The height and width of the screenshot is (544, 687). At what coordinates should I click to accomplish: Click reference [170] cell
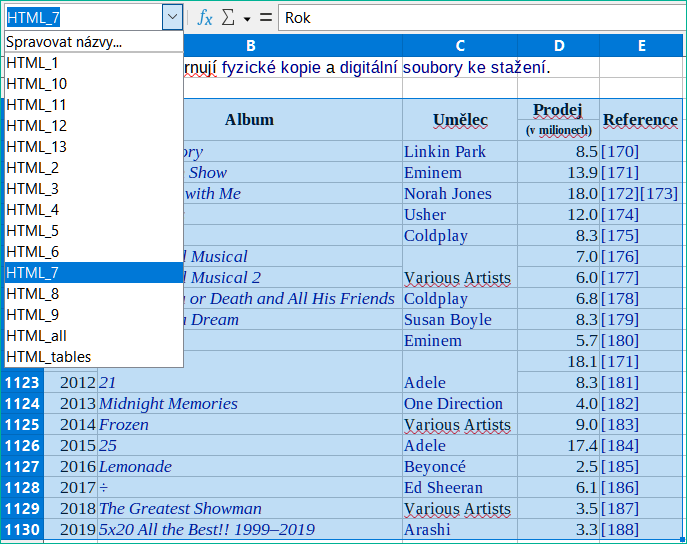(641, 152)
